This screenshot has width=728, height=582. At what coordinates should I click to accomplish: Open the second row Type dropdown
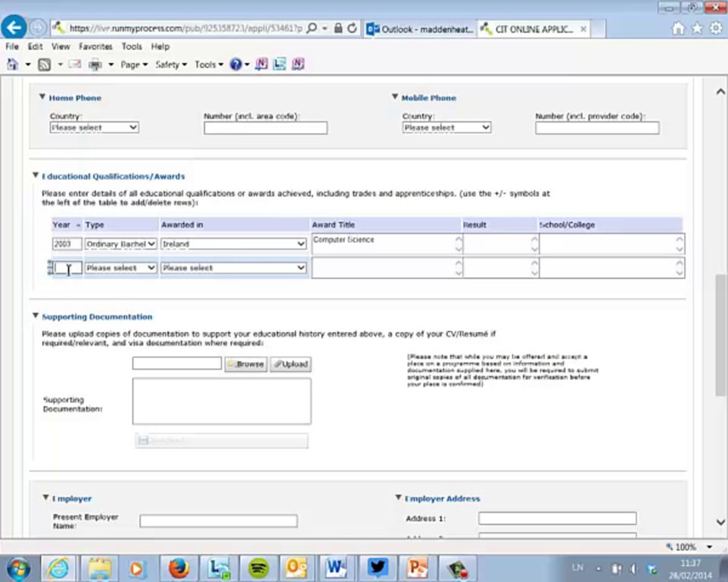120,268
